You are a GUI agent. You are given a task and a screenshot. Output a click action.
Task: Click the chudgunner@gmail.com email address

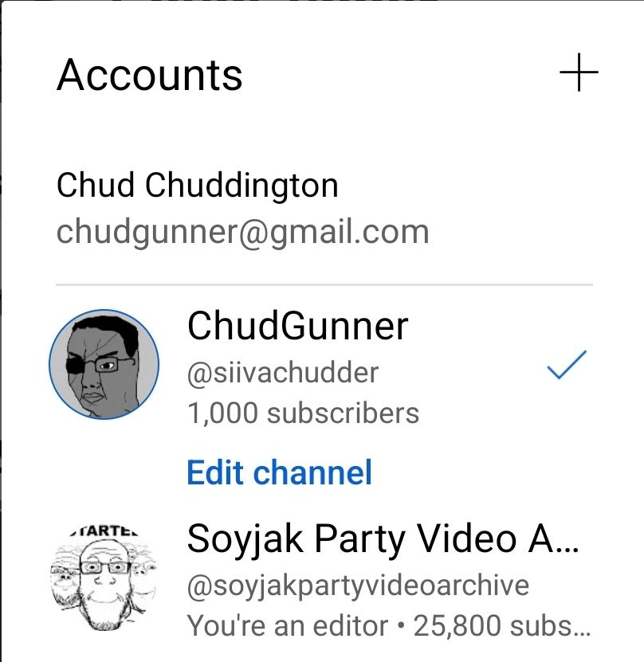[243, 232]
